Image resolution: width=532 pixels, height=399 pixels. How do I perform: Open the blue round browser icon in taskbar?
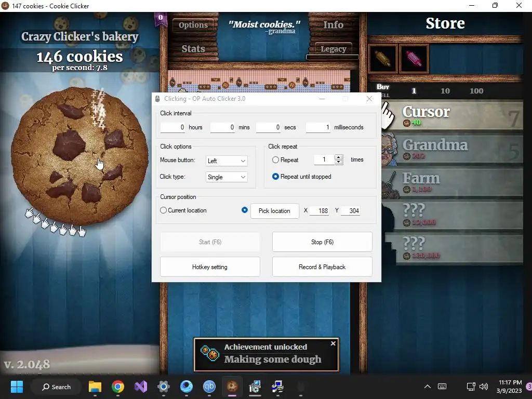pyautogui.click(x=187, y=387)
